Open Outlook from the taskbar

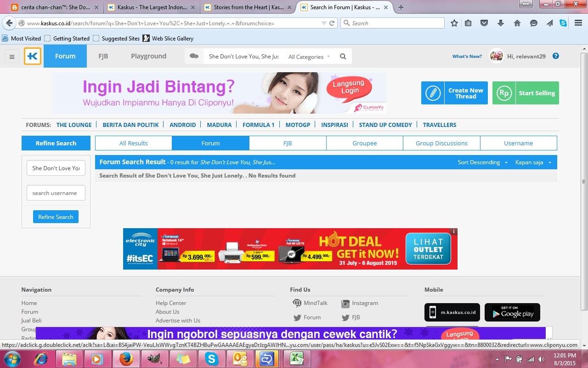240,359
